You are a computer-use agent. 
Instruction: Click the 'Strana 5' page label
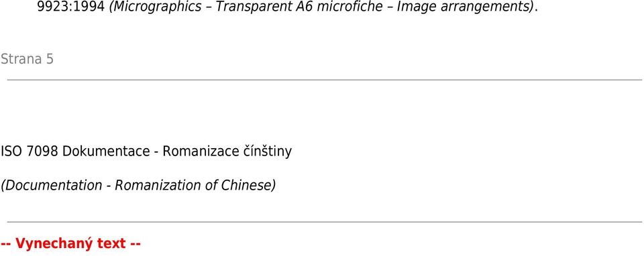coord(27,59)
